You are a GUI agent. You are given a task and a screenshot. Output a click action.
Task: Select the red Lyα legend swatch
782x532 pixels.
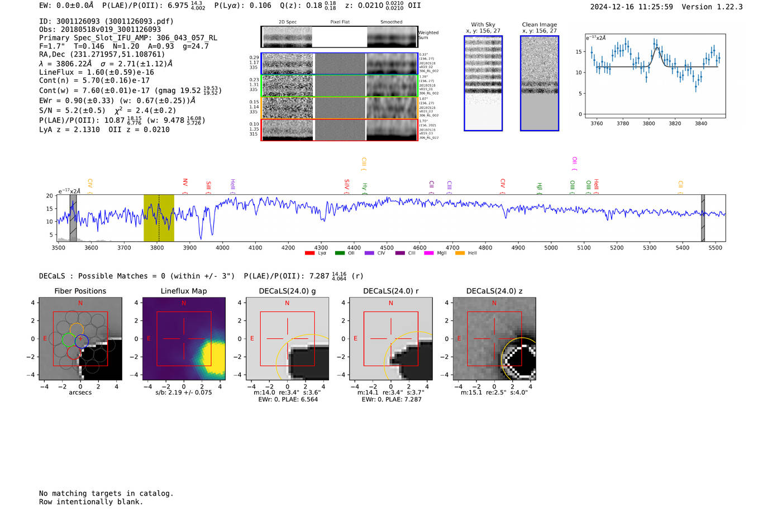[x=309, y=253]
